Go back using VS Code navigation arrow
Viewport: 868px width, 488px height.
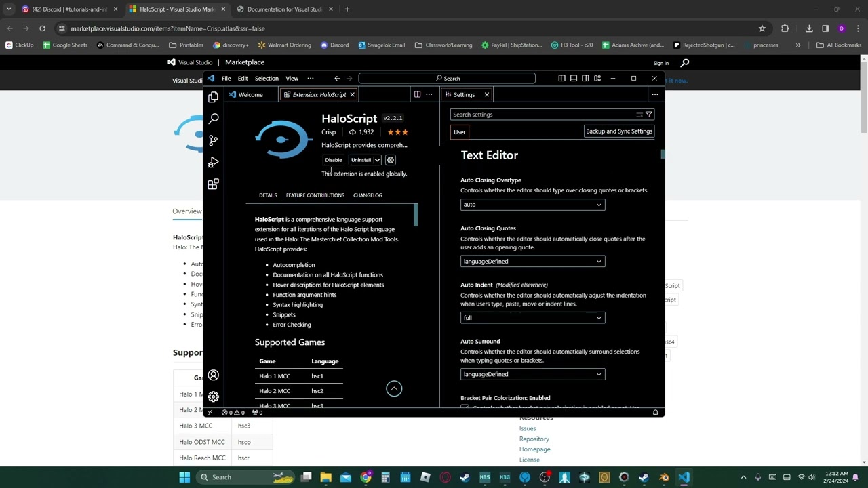point(337,79)
